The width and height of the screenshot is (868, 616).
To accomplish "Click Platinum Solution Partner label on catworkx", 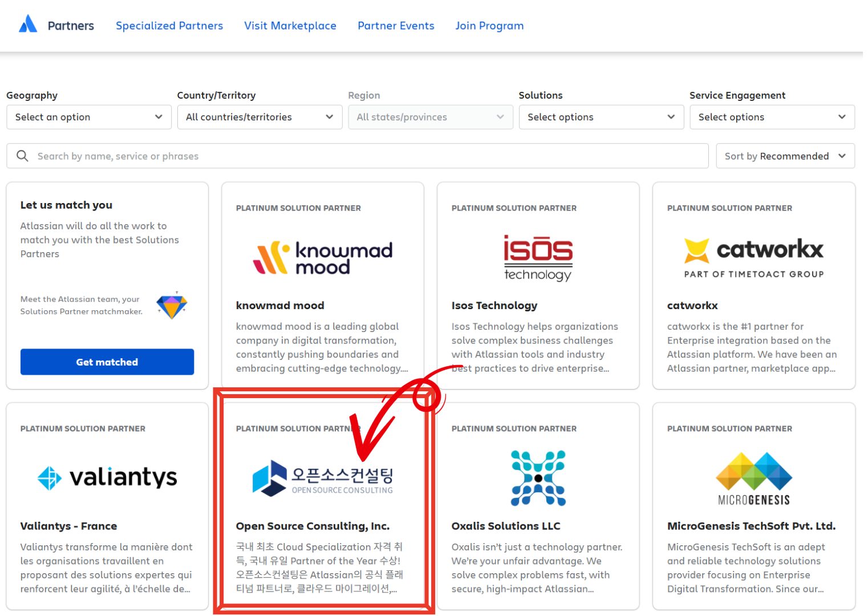I will point(729,208).
